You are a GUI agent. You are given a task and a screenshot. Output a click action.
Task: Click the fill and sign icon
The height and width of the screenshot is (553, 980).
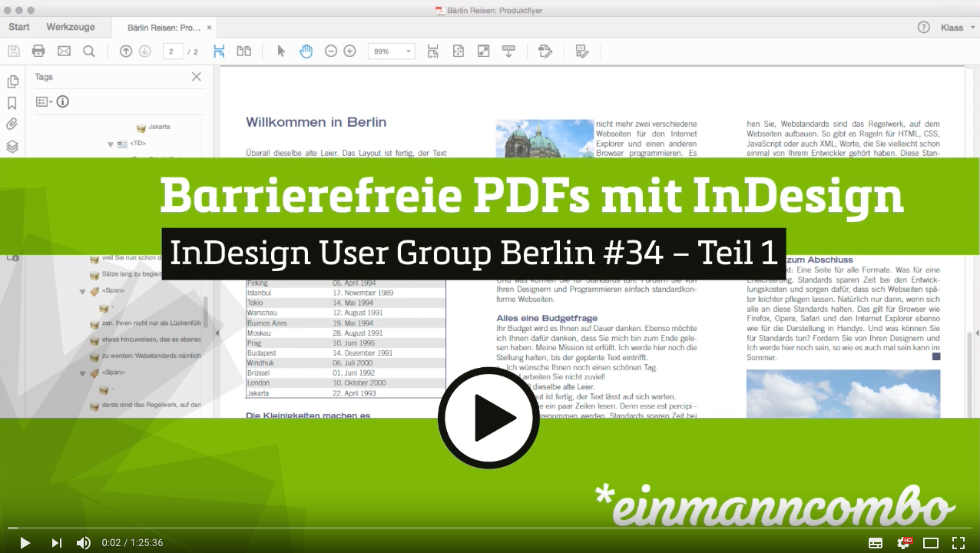[x=582, y=51]
